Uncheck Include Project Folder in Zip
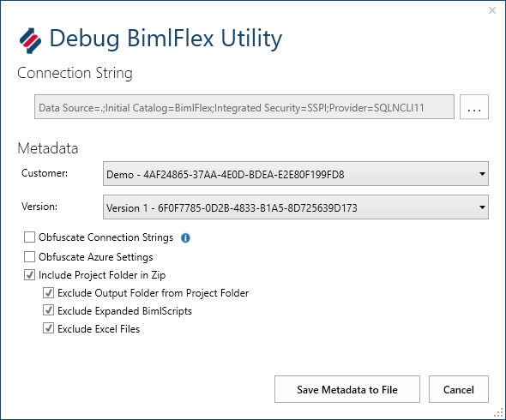This screenshot has width=506, height=420. [x=29, y=275]
